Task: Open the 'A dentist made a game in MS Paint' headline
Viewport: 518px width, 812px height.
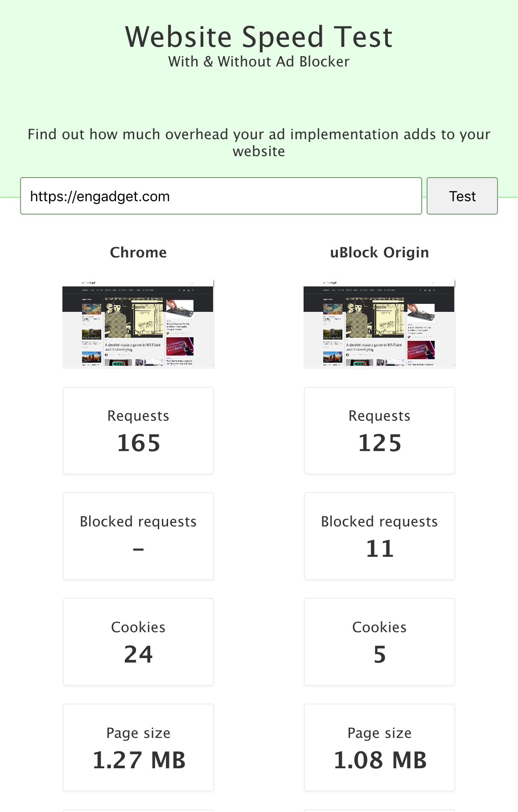Action: point(132,347)
